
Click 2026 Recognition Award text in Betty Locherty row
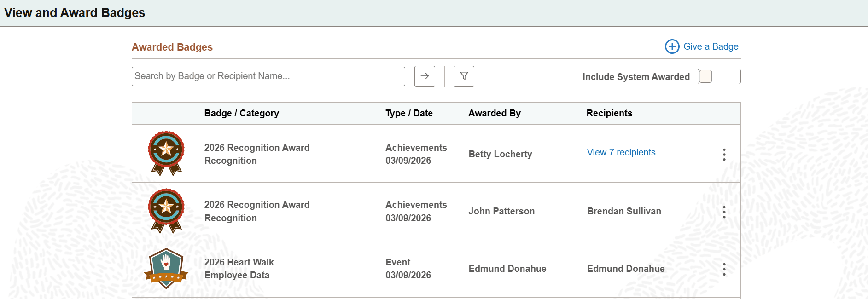point(257,148)
